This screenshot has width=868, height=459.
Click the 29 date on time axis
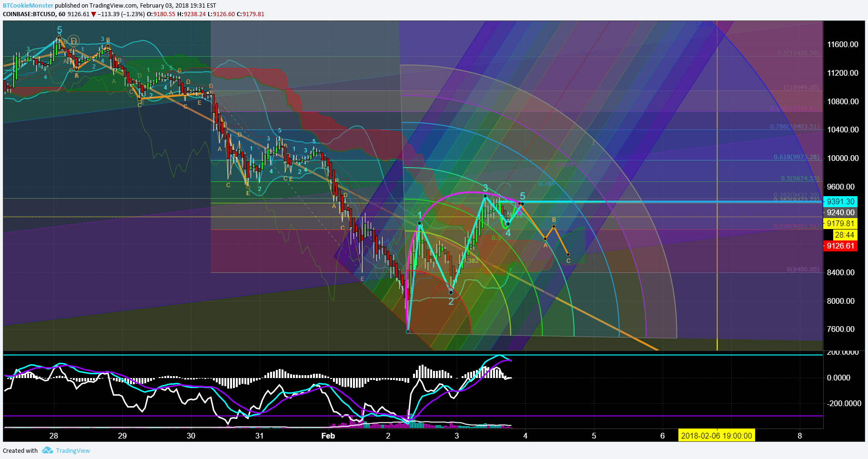(x=122, y=436)
